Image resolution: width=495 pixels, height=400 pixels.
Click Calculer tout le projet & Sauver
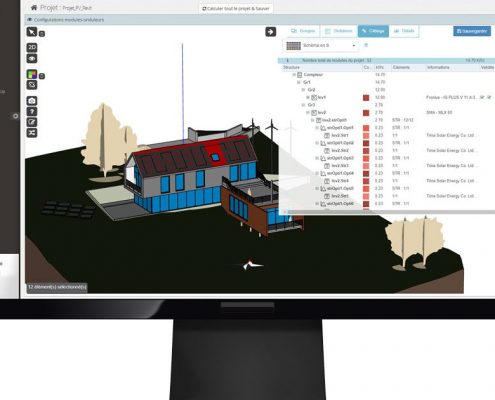coord(236,9)
